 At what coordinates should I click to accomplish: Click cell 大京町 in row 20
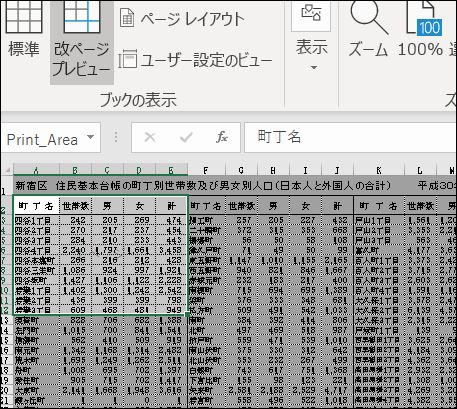tap(36, 390)
